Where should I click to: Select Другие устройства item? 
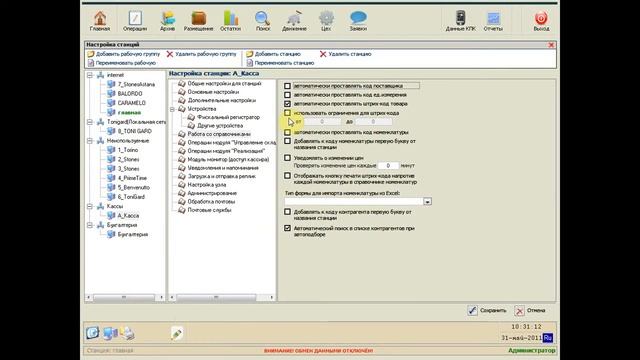220,126
